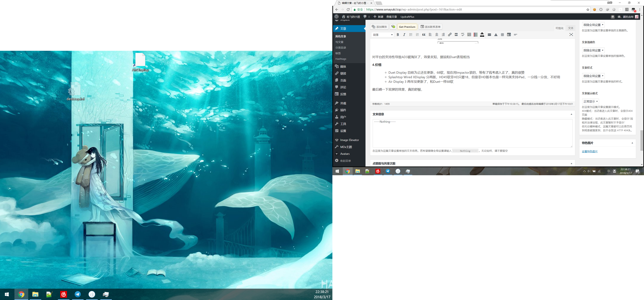Open Chrome's three-dot menu

[x=639, y=10]
